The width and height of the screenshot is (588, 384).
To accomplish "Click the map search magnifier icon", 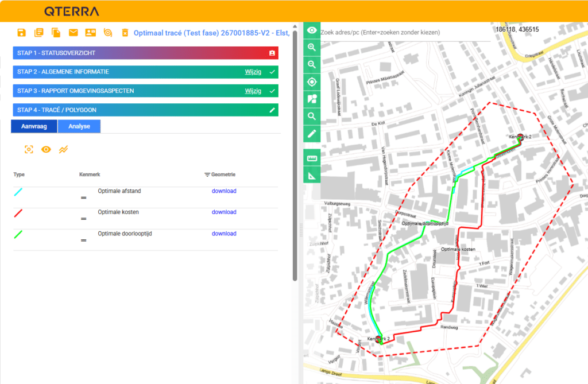I will point(312,117).
